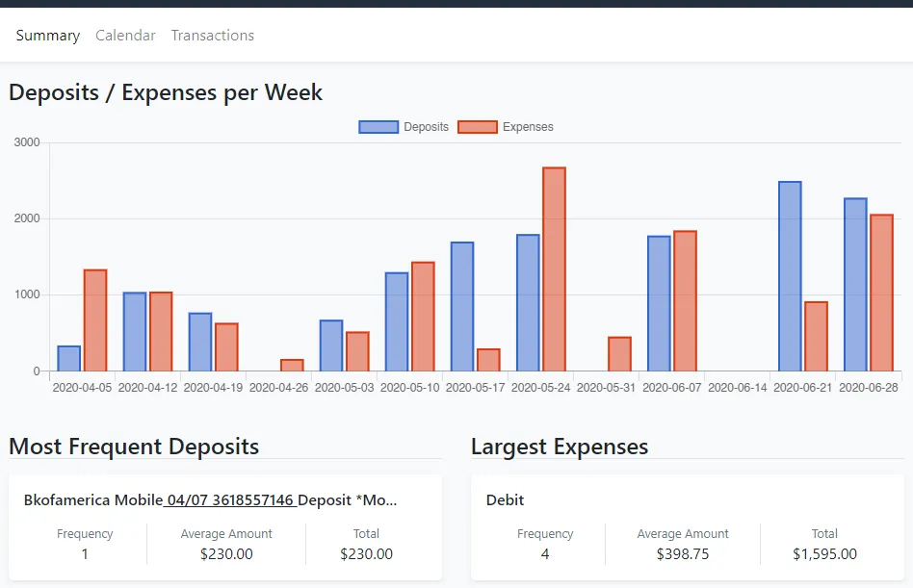
Task: Toggle the Expenses legend text label
Action: tap(528, 127)
